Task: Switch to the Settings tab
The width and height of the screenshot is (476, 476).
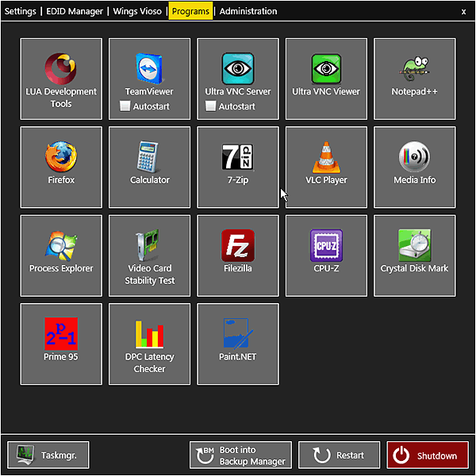Action: (x=20, y=11)
